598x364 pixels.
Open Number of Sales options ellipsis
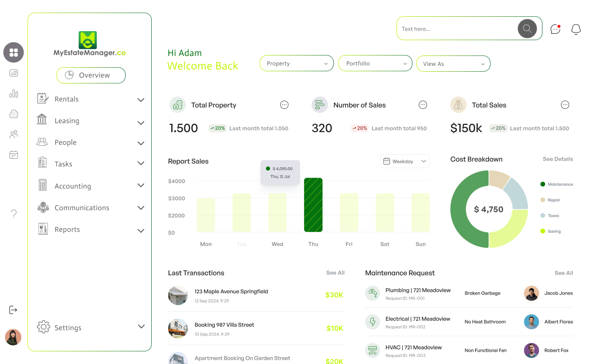coord(423,105)
